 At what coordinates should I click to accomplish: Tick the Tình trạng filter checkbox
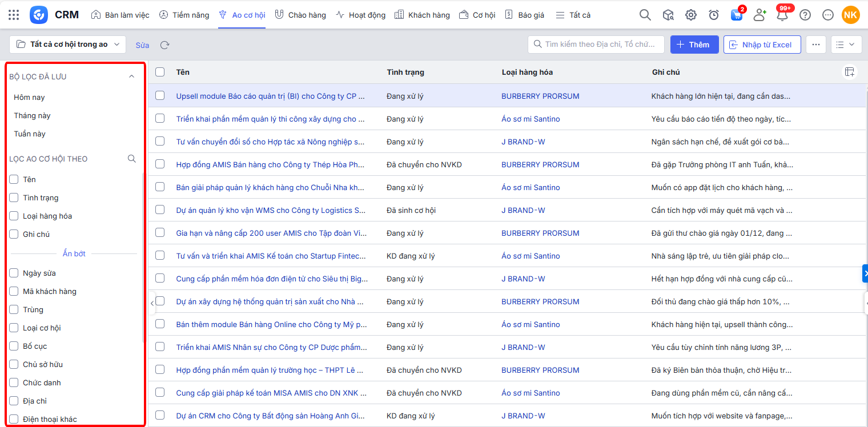coord(14,198)
